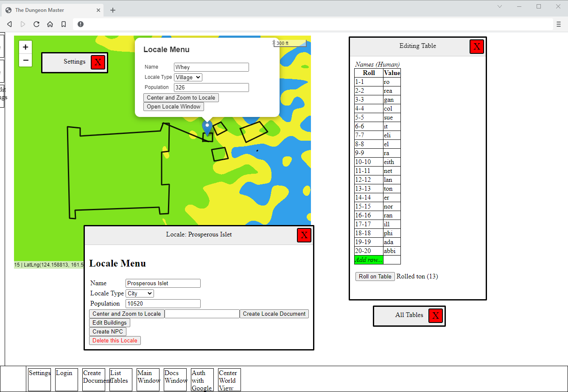The image size is (568, 392).
Task: Close the Prosperous Islet locale window
Action: point(304,235)
